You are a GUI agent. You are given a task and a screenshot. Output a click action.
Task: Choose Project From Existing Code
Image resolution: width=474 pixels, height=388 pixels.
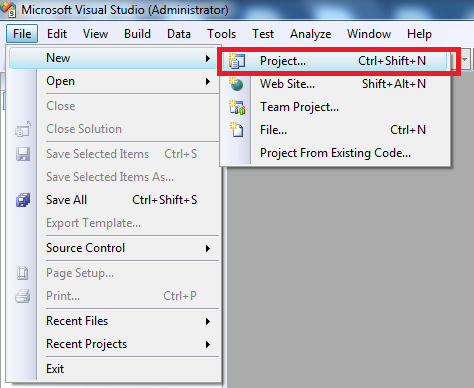335,153
